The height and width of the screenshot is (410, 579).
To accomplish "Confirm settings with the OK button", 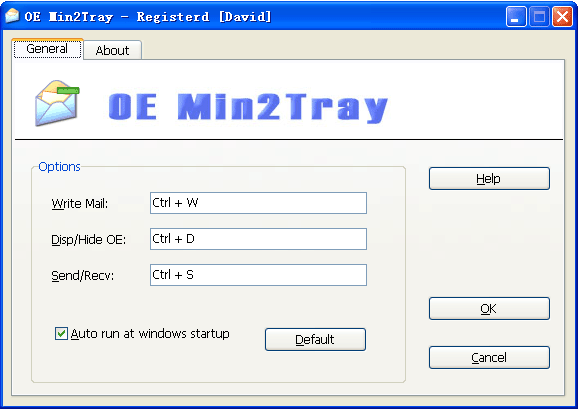I will [x=489, y=308].
